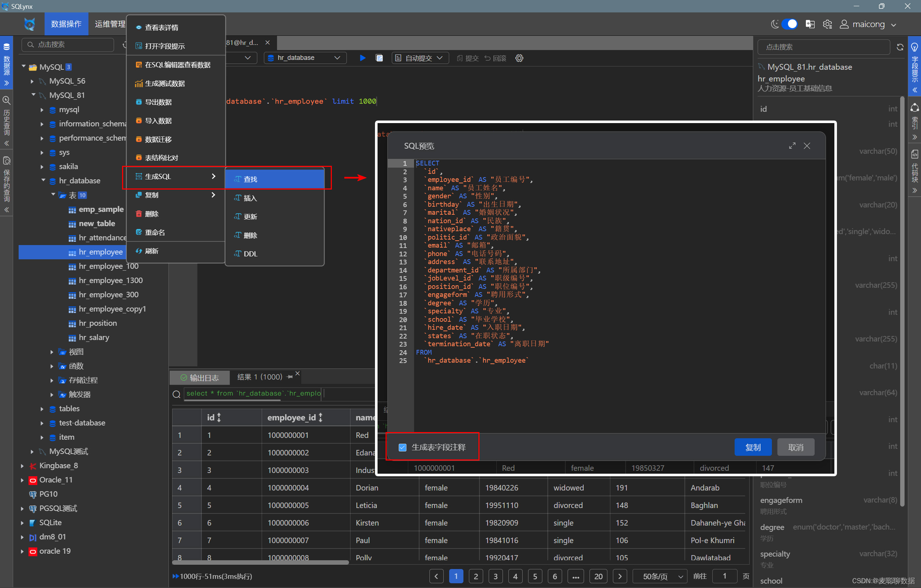Viewport: 921px width, 588px height.
Task: Go to page 3 of results
Action: (495, 576)
